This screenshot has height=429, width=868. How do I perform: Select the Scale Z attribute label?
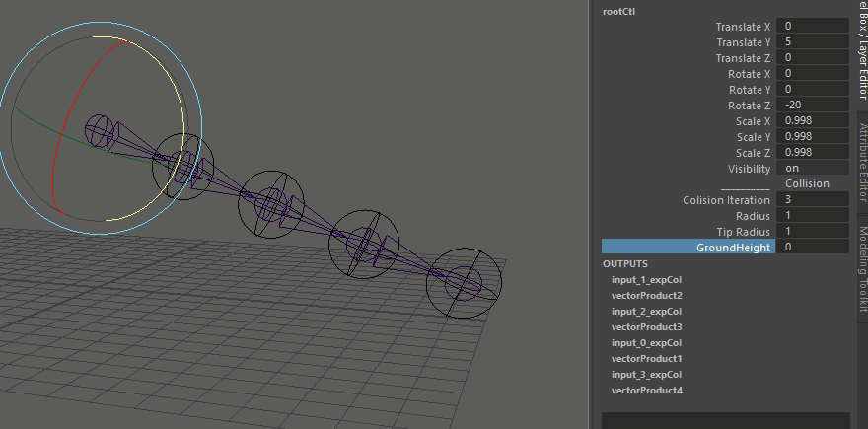point(753,153)
